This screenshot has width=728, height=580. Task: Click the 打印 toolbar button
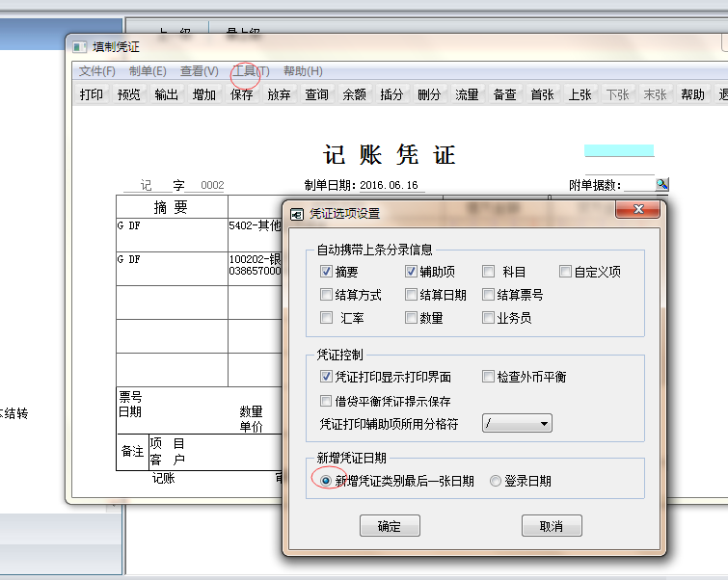click(92, 94)
